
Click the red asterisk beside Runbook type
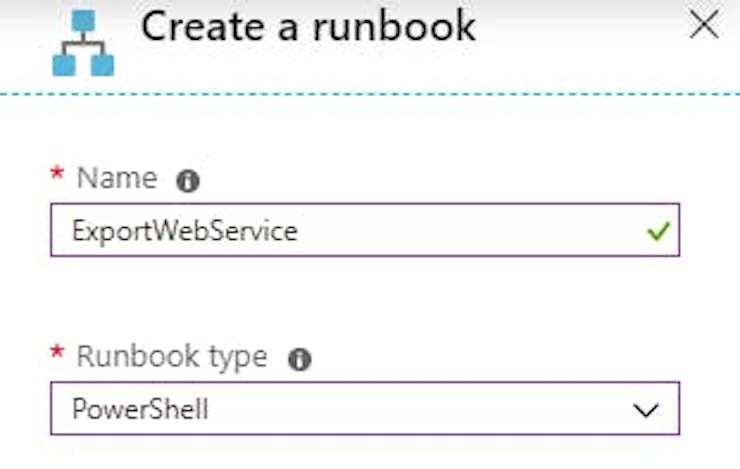tap(57, 351)
